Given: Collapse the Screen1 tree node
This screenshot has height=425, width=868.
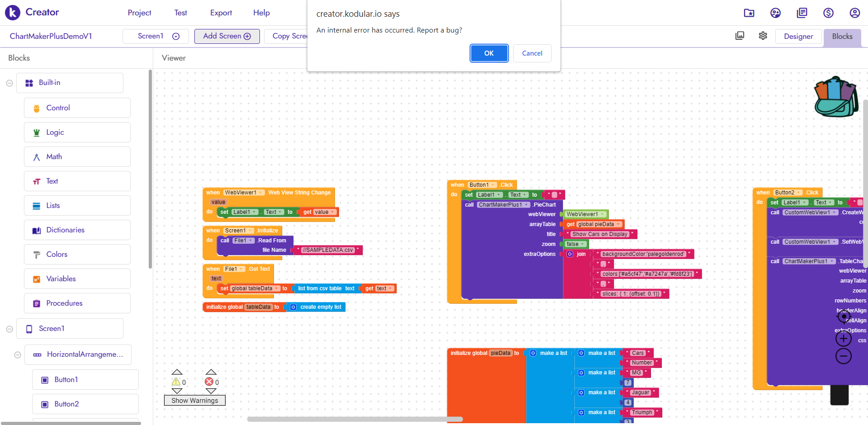Looking at the screenshot, I should point(9,329).
